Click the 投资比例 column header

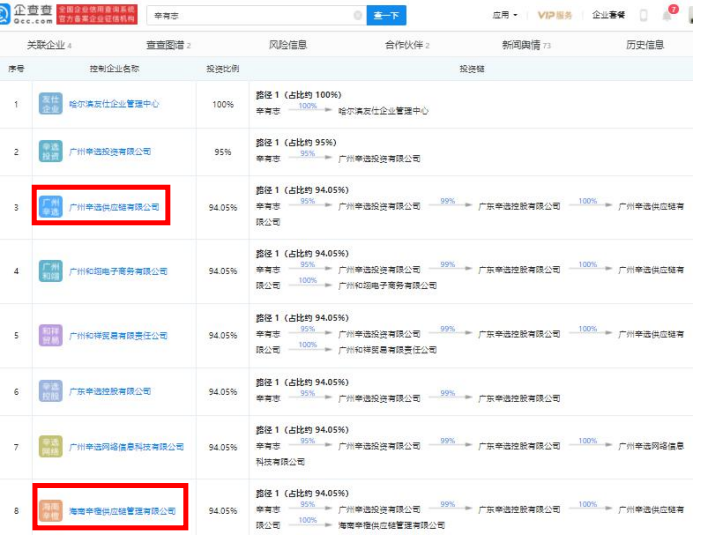(x=223, y=68)
